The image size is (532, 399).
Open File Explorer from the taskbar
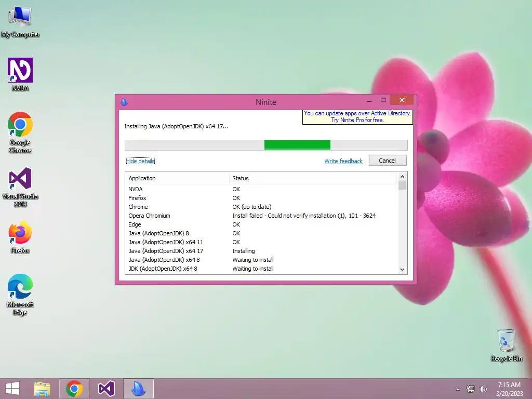pos(42,389)
